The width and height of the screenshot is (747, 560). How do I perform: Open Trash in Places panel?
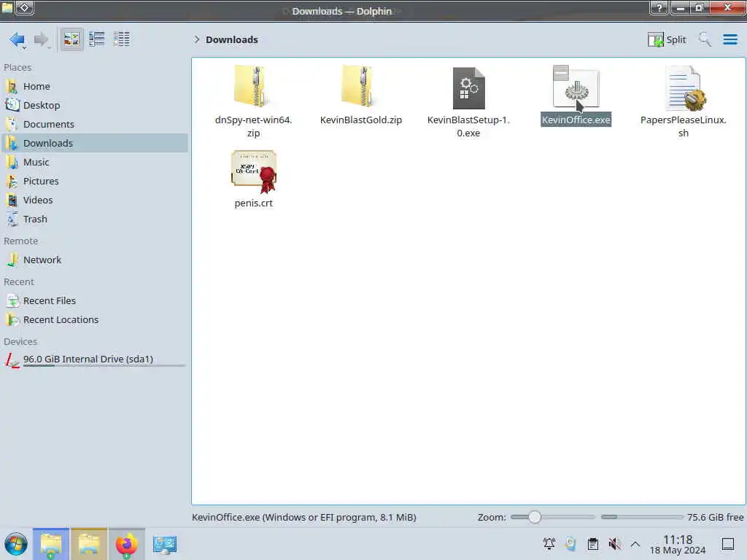tap(94, 219)
